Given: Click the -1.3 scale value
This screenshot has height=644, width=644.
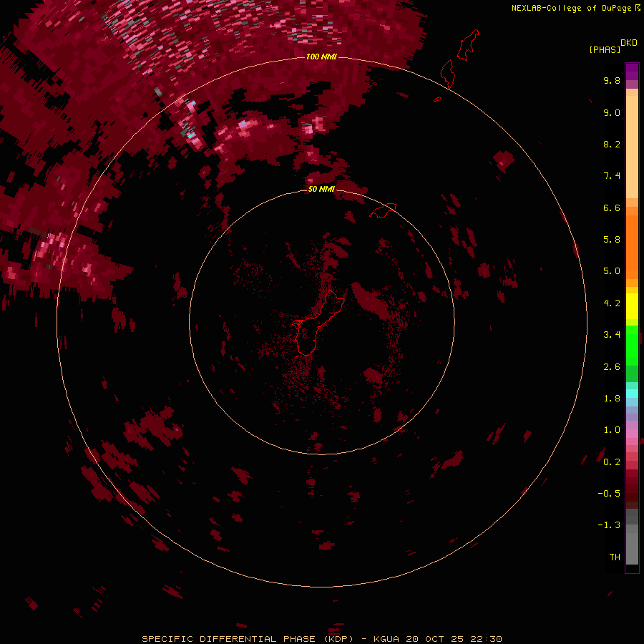Looking at the screenshot, I should (x=609, y=525).
